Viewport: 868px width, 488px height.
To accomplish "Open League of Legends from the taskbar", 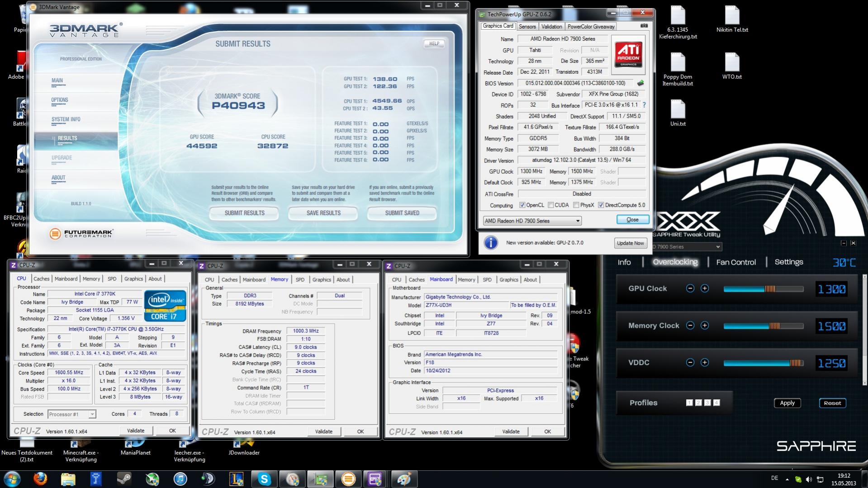I will coord(236,479).
